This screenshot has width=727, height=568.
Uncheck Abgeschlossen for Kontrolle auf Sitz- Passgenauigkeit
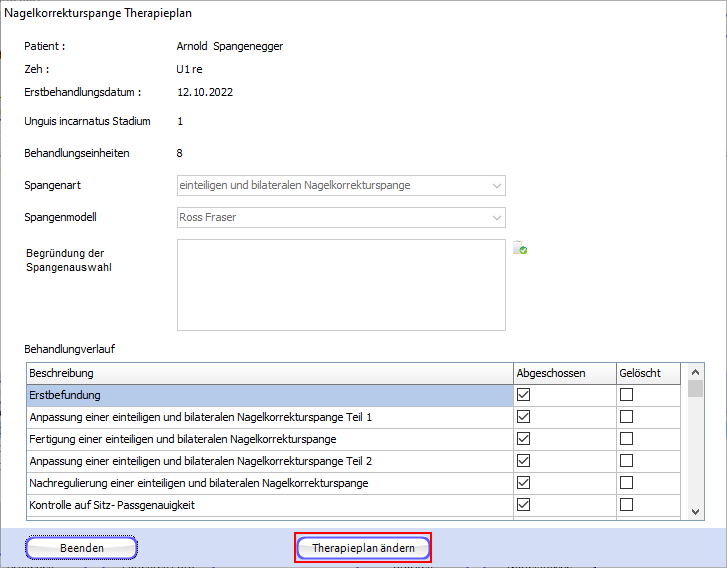523,505
